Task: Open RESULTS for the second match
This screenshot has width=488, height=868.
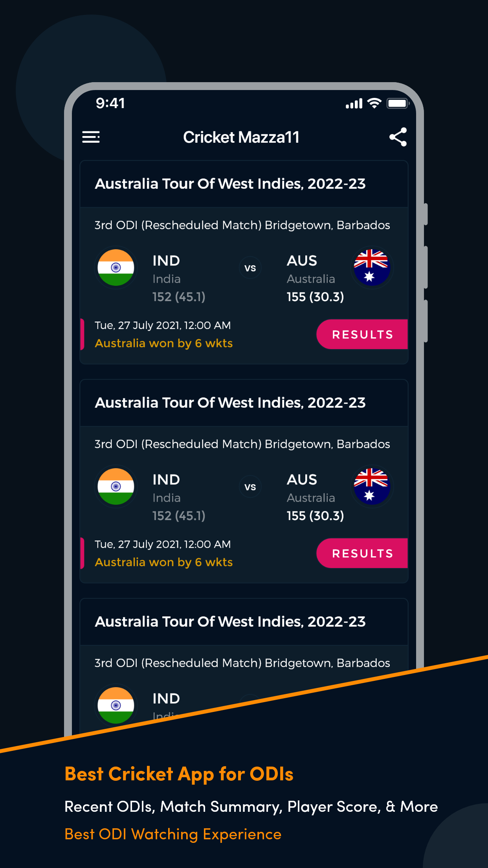Action: click(362, 553)
